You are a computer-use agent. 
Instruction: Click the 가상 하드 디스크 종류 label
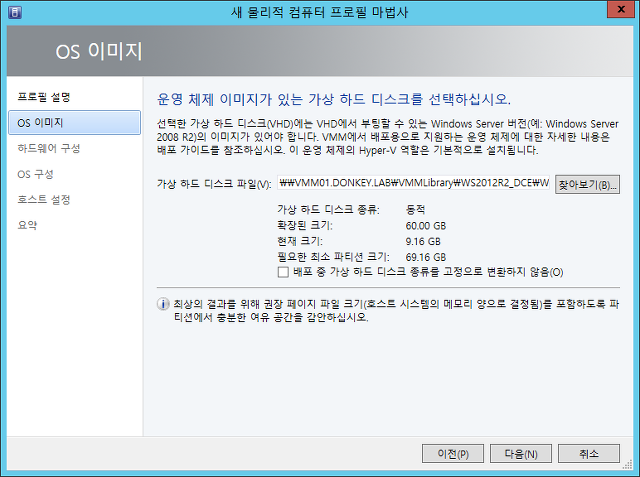click(329, 210)
